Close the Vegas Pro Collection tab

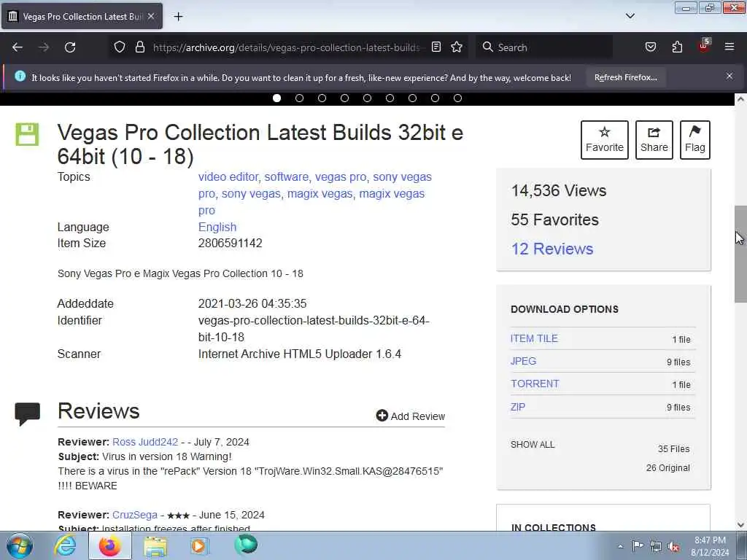pos(150,16)
